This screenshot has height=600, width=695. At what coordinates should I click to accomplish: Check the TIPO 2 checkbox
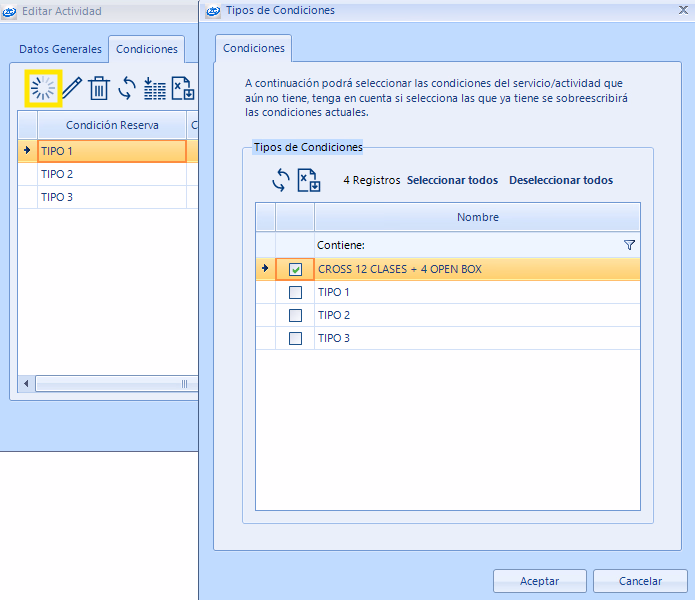(x=295, y=316)
